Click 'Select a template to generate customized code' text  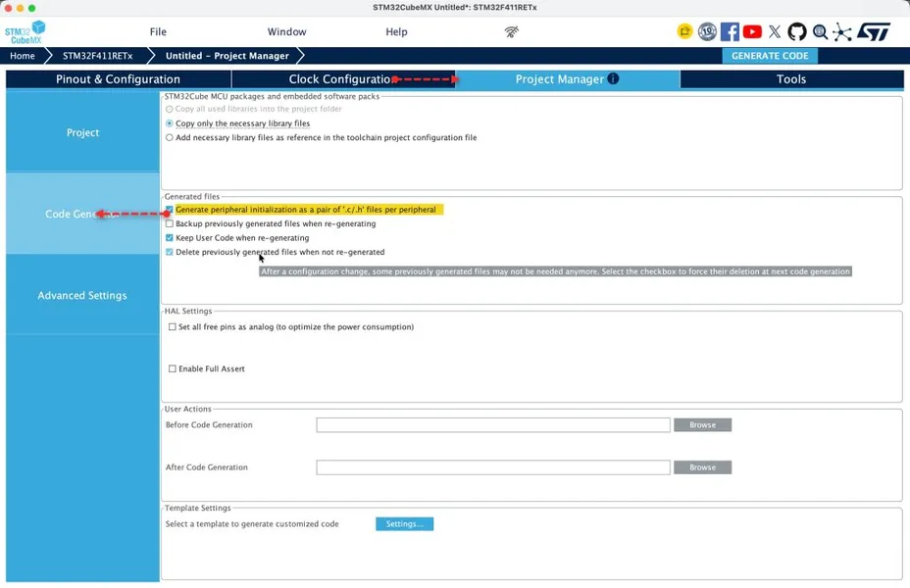(252, 523)
